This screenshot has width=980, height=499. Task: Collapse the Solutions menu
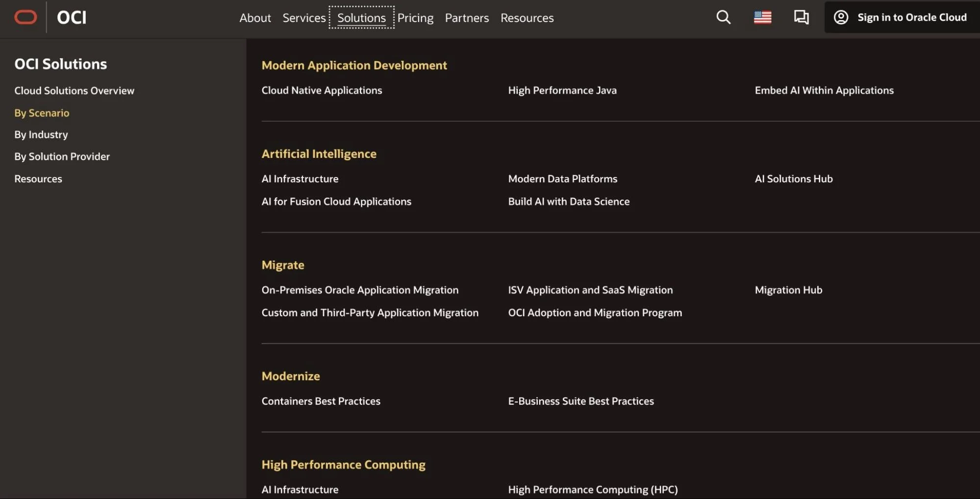(x=361, y=18)
